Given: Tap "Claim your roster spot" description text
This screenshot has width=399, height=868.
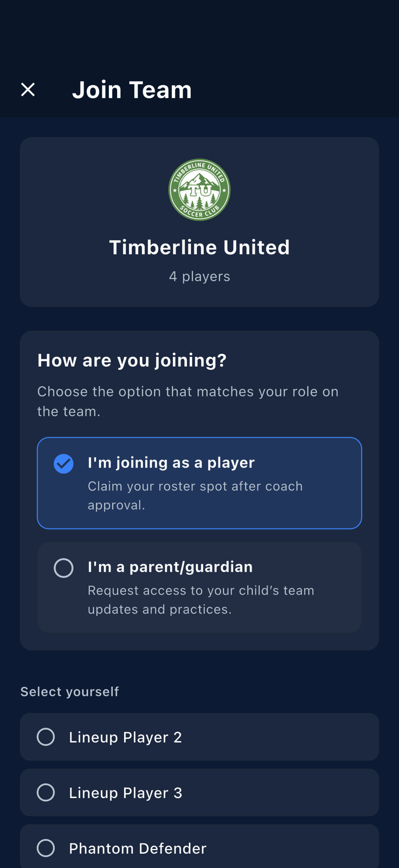Looking at the screenshot, I should [x=195, y=495].
